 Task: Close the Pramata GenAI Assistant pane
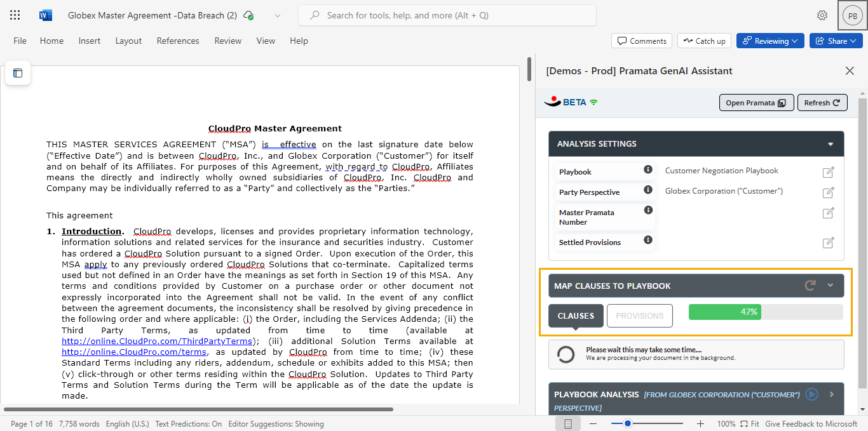[x=850, y=70]
